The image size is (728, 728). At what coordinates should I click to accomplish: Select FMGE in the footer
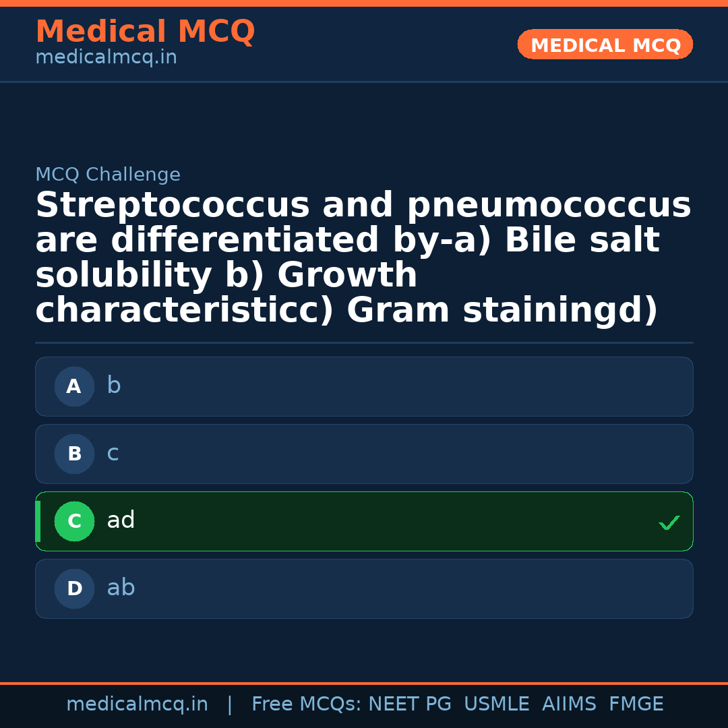point(636,704)
